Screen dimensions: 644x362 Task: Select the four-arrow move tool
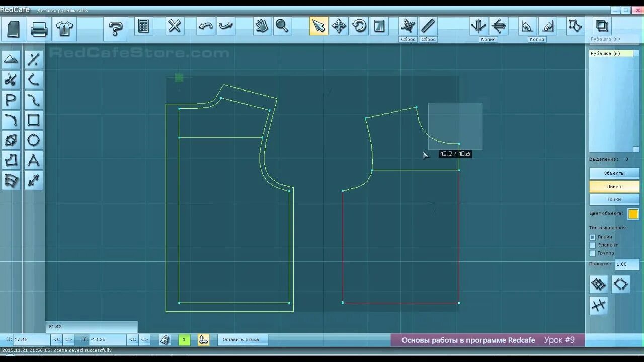pyautogui.click(x=339, y=26)
